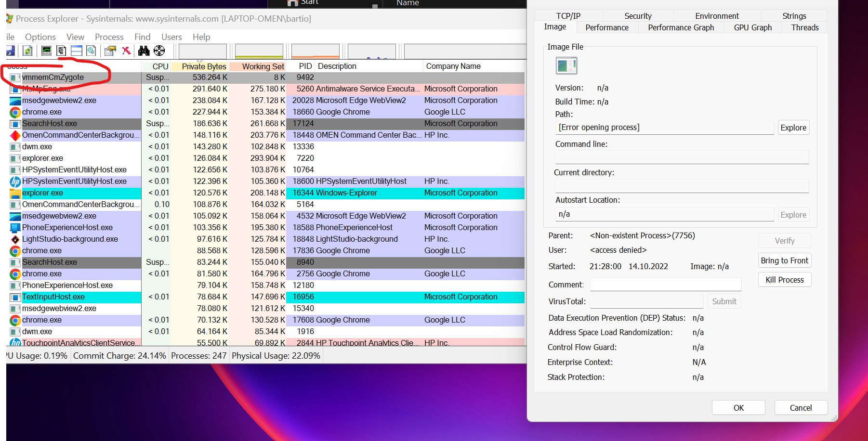
Task: Sort by the Private Bytes column header
Action: click(x=199, y=66)
